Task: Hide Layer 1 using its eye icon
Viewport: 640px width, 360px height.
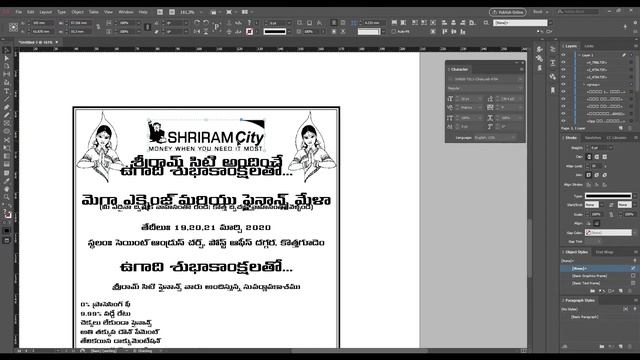Action: 564,55
